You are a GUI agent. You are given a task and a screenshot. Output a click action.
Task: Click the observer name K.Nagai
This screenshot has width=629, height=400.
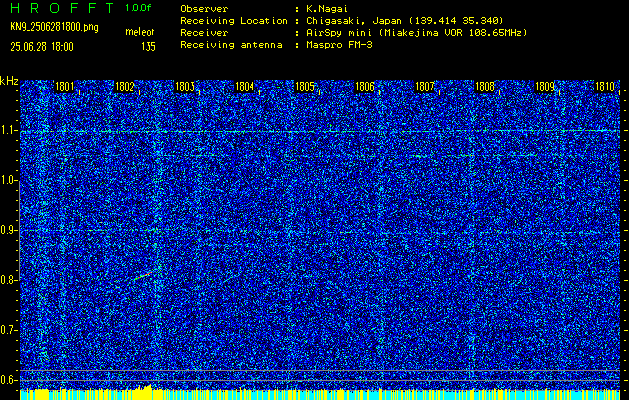(326, 9)
